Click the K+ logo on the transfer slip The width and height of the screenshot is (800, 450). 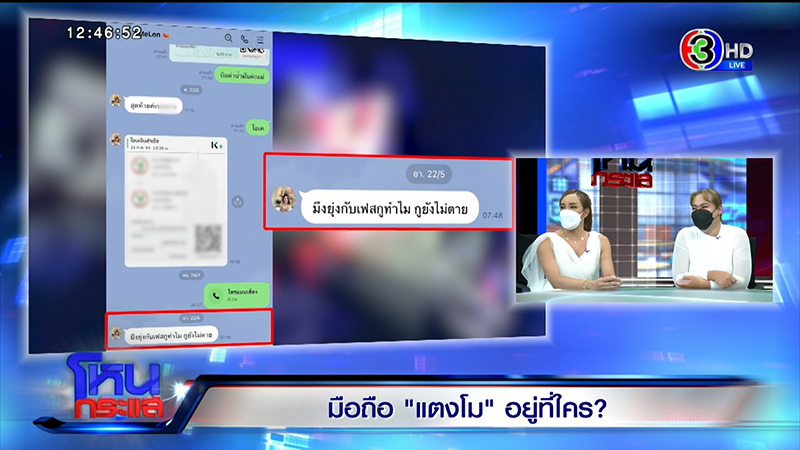217,146
